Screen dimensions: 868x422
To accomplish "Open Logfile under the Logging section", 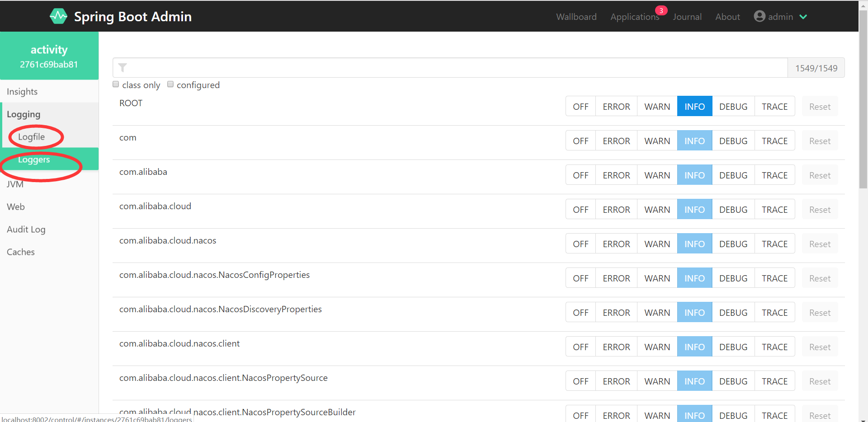I will [31, 136].
